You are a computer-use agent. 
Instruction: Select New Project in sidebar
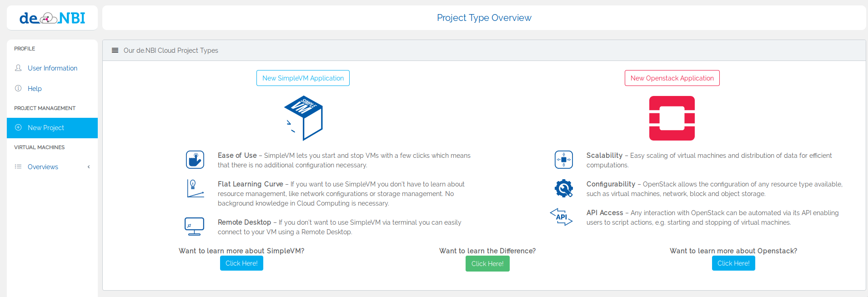pyautogui.click(x=52, y=128)
